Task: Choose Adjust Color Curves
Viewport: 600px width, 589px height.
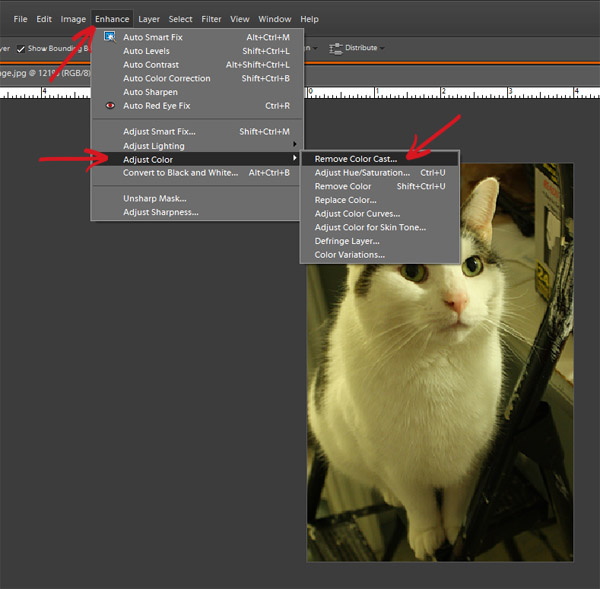Action: point(357,214)
